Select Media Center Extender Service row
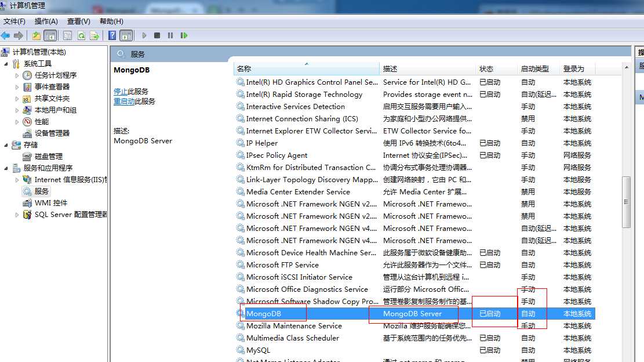The width and height of the screenshot is (644, 362). point(415,192)
